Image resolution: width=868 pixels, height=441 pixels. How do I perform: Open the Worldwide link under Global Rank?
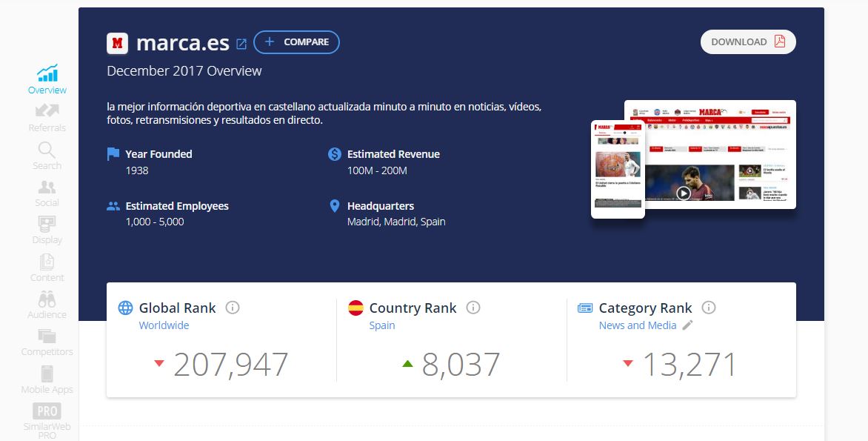coord(164,325)
